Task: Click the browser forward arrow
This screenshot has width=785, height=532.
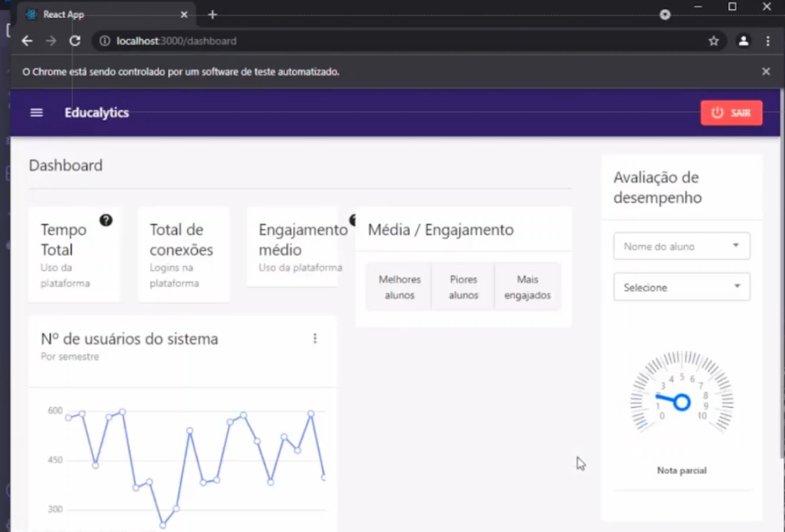Action: [x=51, y=41]
